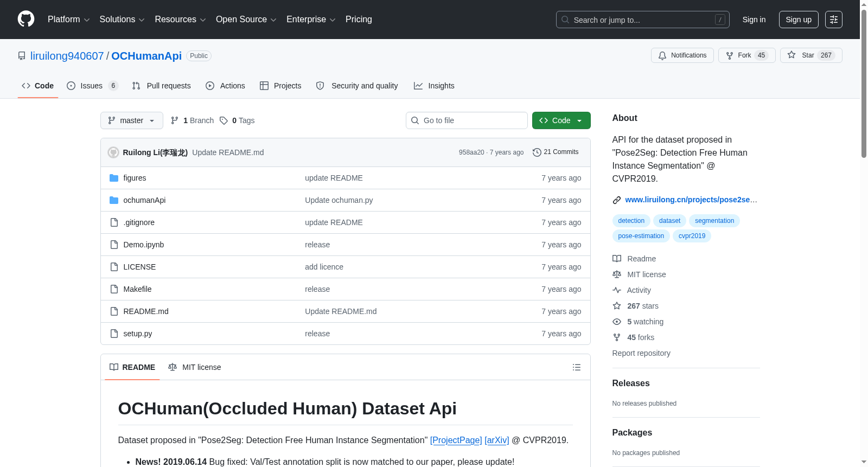The height and width of the screenshot is (467, 868).
Task: Click the cvpr2019 topic tag
Action: click(692, 236)
